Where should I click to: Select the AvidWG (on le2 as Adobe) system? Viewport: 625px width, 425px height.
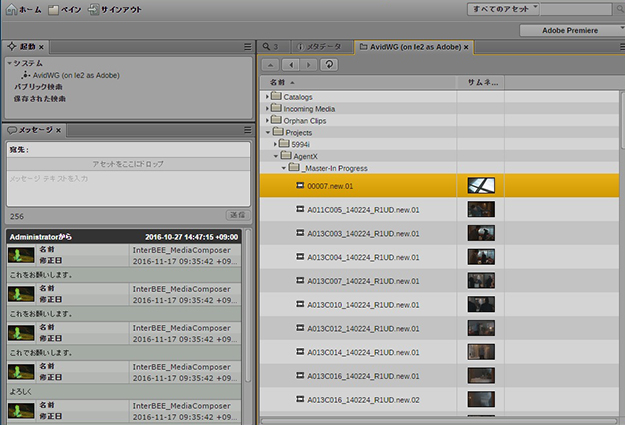point(76,75)
